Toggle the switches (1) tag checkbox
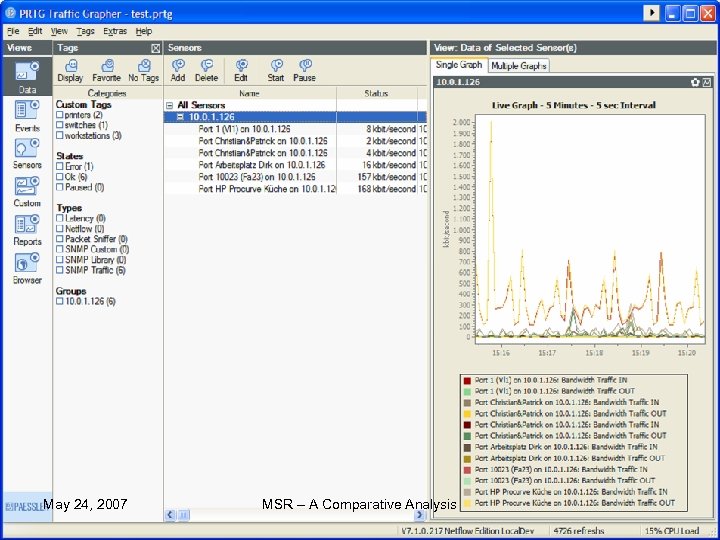The height and width of the screenshot is (540, 720). tap(60, 124)
